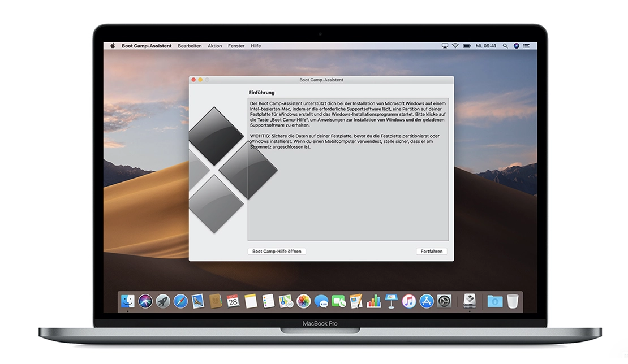Open the App Store from dock
The height and width of the screenshot is (364, 628).
(427, 301)
